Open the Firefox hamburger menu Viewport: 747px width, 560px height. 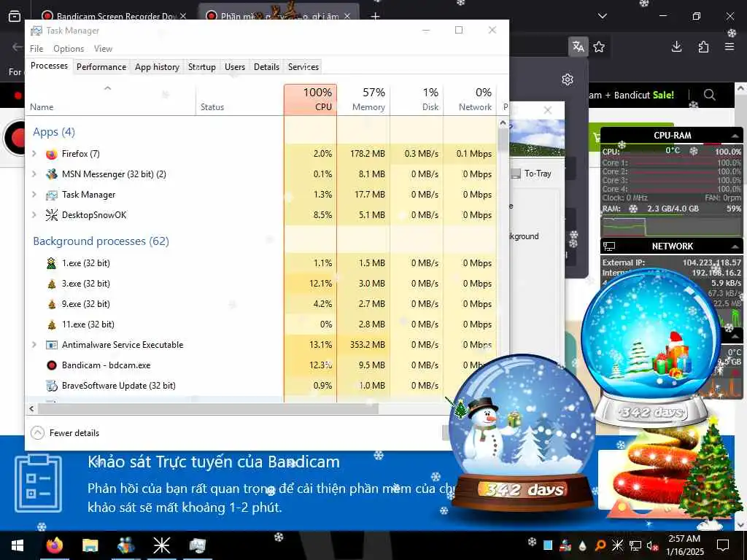click(x=729, y=47)
